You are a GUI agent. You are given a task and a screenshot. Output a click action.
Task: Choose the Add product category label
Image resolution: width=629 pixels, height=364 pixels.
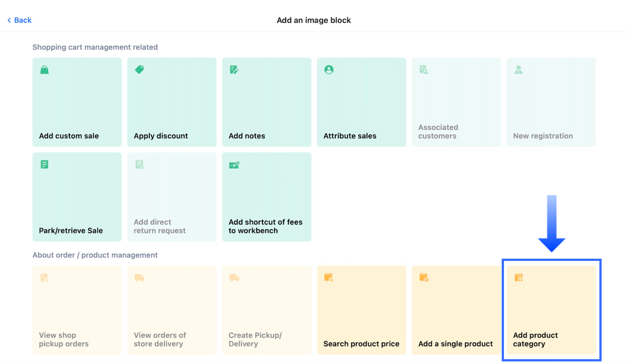pos(535,339)
